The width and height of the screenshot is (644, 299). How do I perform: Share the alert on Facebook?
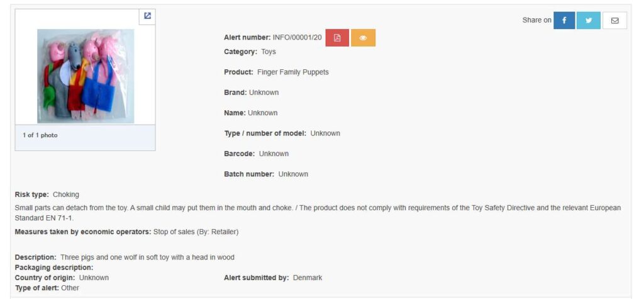point(564,20)
